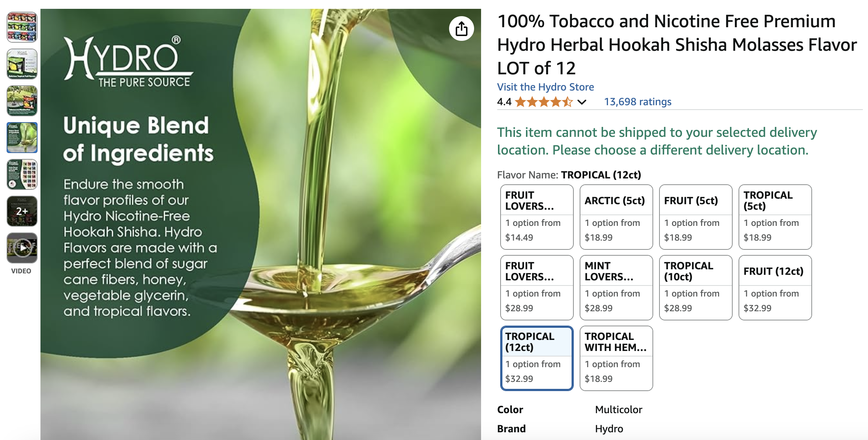Select the first colorful boxes thumbnail
The height and width of the screenshot is (440, 868).
tap(22, 27)
